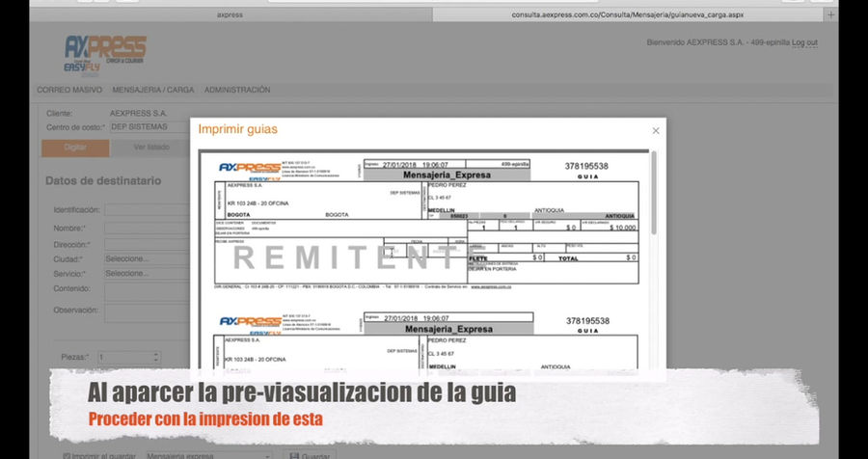Open the ADMINISTRACIÓN menu
This screenshot has height=459, width=868.
pyautogui.click(x=237, y=90)
